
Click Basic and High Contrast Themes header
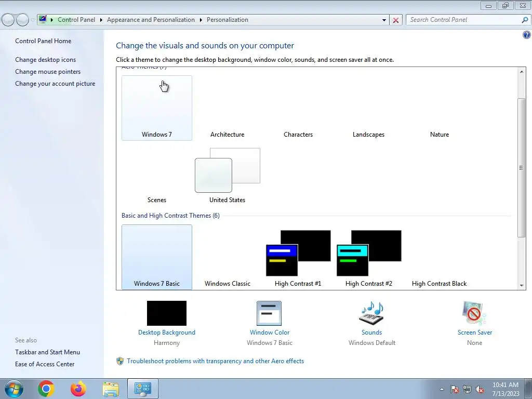tap(170, 216)
